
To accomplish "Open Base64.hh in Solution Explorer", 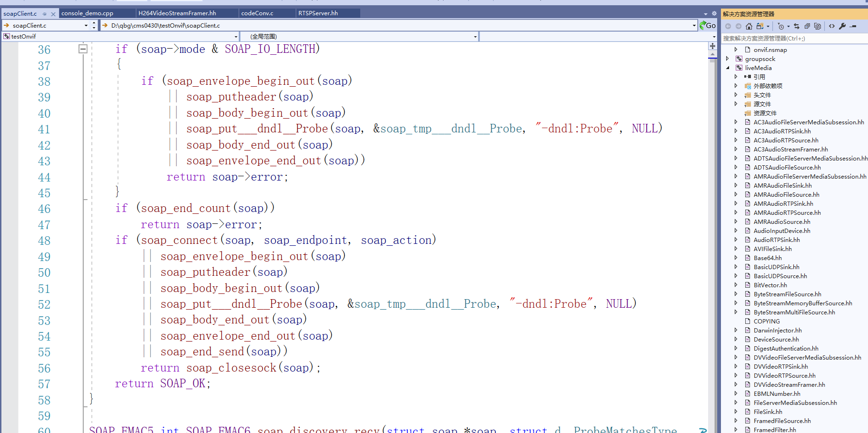I will 767,258.
